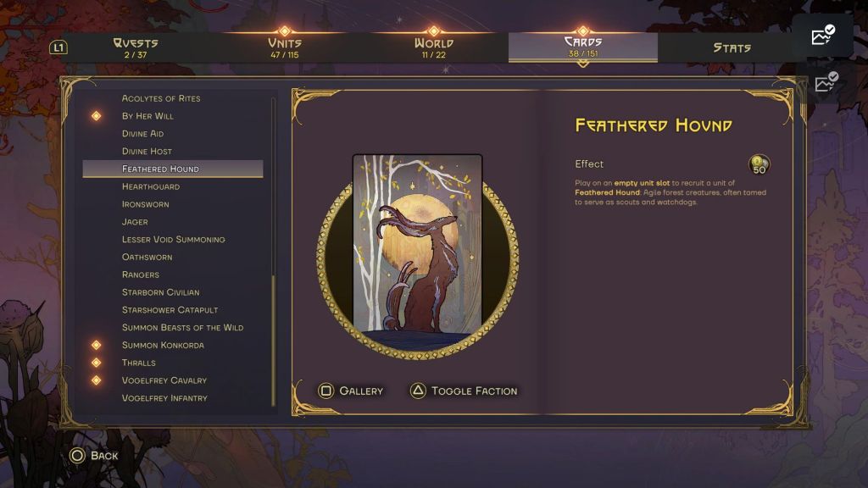Click the diamond marker beside Summon Konkorda
Screen dimensions: 868x488
point(97,345)
